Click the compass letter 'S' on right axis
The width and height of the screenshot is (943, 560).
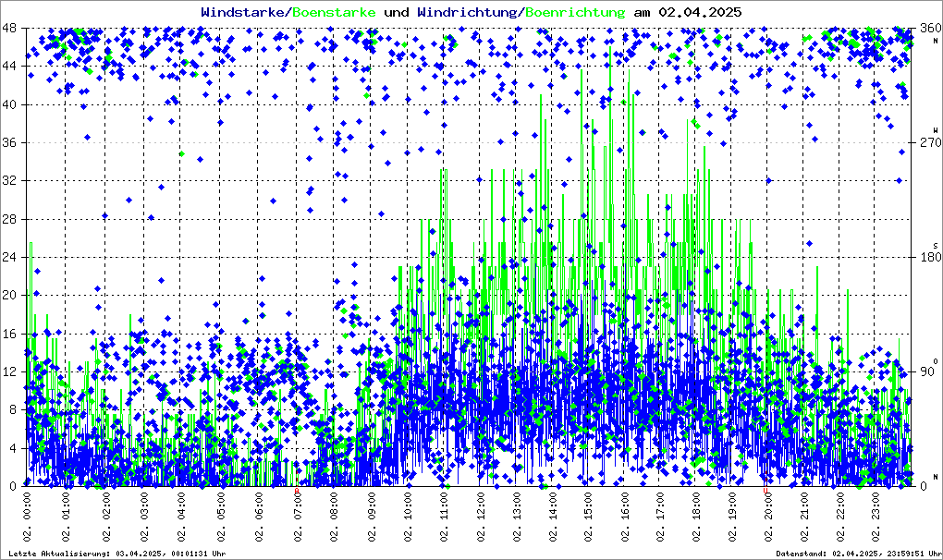936,245
